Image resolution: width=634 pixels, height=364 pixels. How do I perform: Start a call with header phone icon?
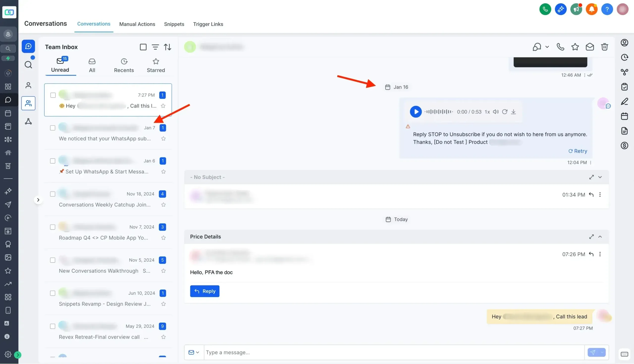tap(560, 47)
